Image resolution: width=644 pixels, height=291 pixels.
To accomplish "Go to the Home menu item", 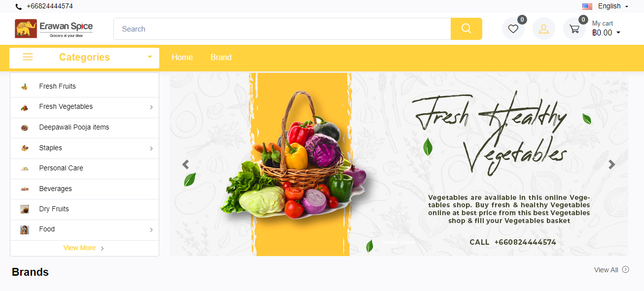I will point(182,58).
